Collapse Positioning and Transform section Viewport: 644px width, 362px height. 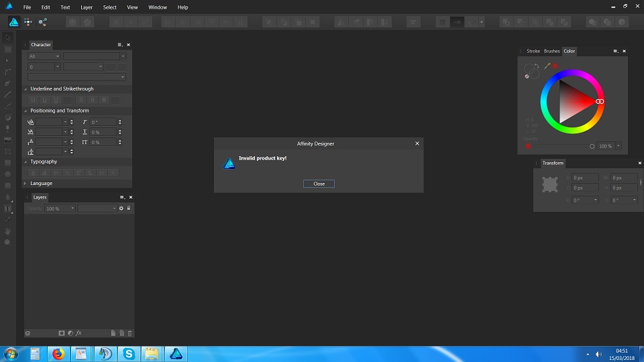pyautogui.click(x=25, y=111)
